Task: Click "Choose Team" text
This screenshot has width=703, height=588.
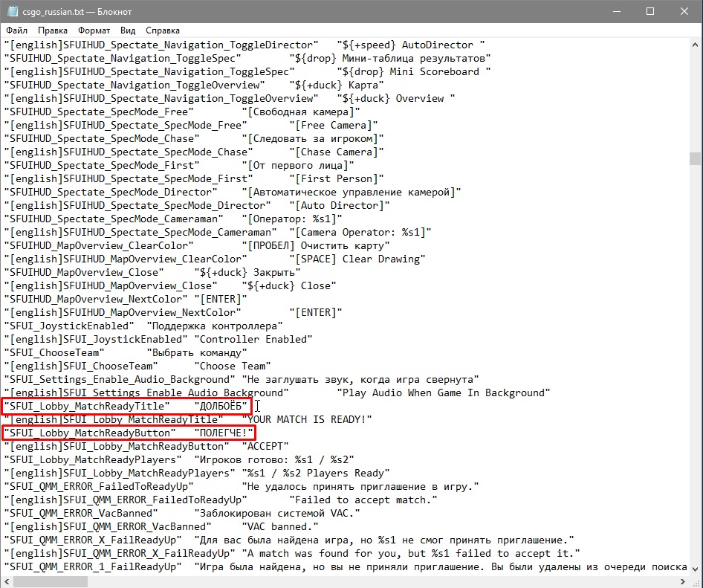Action: click(233, 366)
